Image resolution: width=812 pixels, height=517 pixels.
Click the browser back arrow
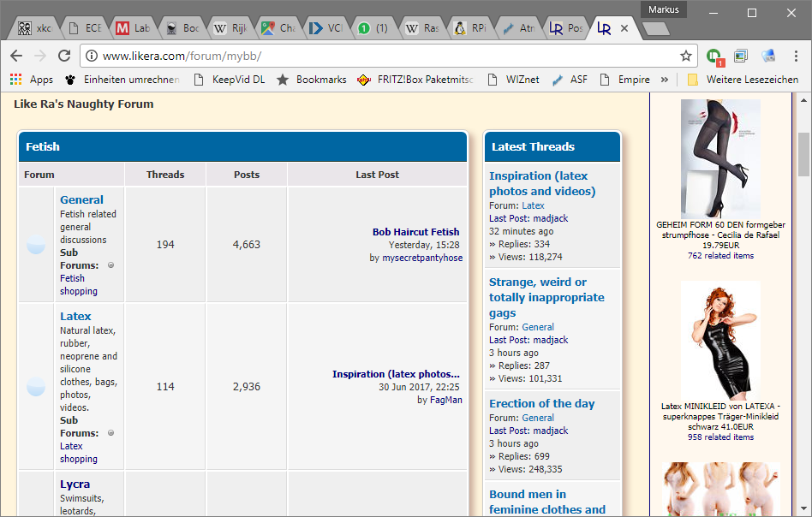click(x=16, y=56)
